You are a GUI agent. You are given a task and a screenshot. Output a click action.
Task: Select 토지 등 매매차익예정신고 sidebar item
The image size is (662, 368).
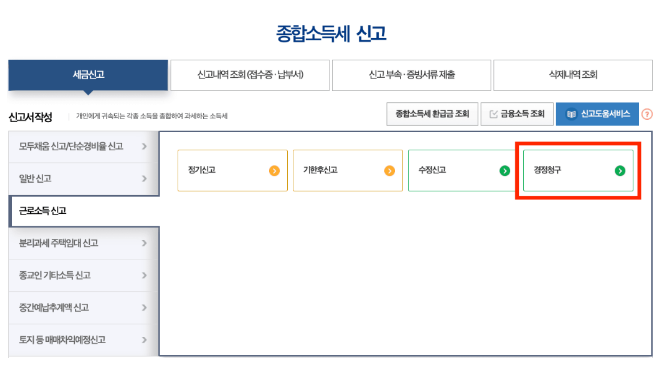[84, 340]
